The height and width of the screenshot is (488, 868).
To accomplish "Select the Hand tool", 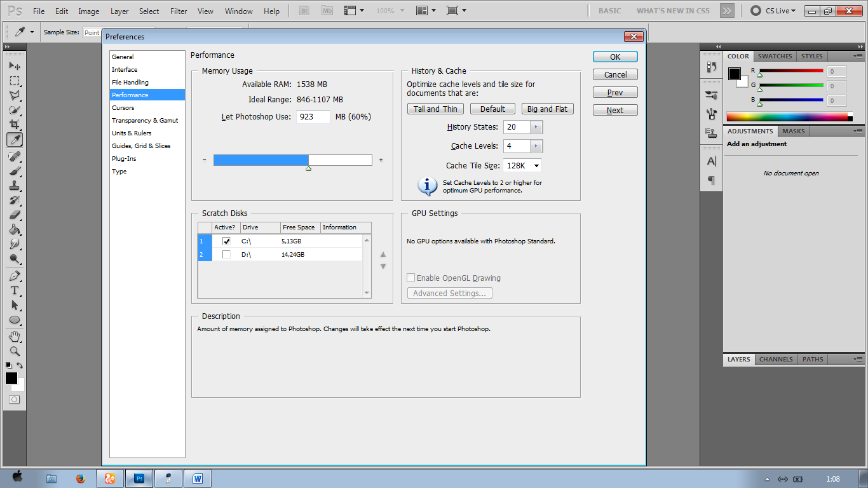I will click(15, 336).
